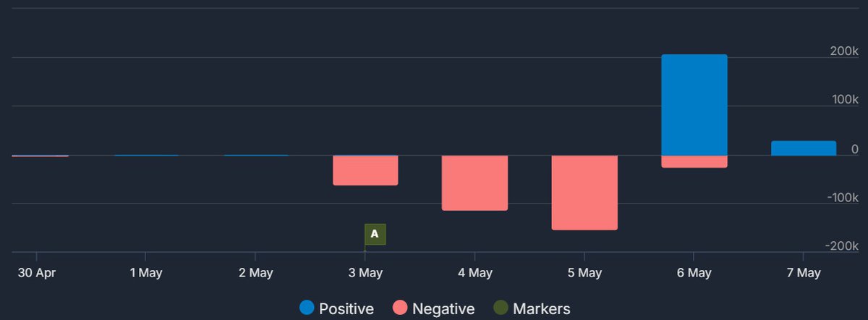
Task: Click the 30 Apr axis label
Action: tap(36, 273)
